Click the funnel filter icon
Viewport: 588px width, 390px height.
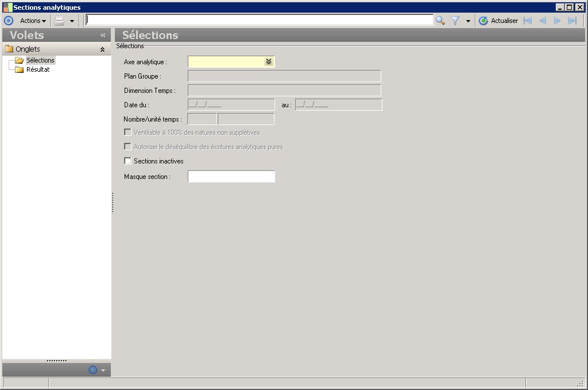(x=455, y=21)
